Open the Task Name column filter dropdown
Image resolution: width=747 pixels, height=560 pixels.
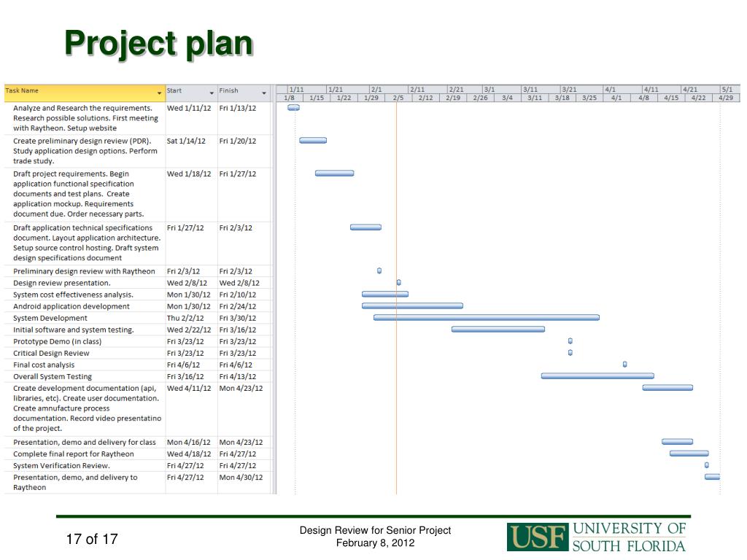(159, 93)
